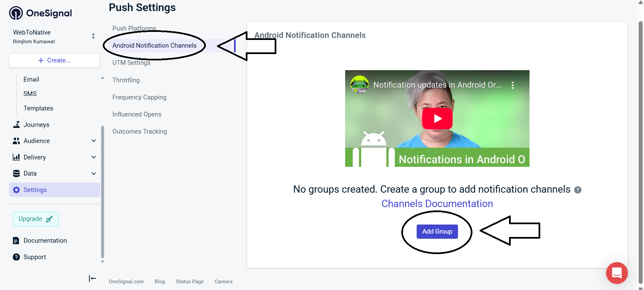The image size is (644, 290).
Task: Click the Journeys sidebar icon
Action: pos(16,125)
